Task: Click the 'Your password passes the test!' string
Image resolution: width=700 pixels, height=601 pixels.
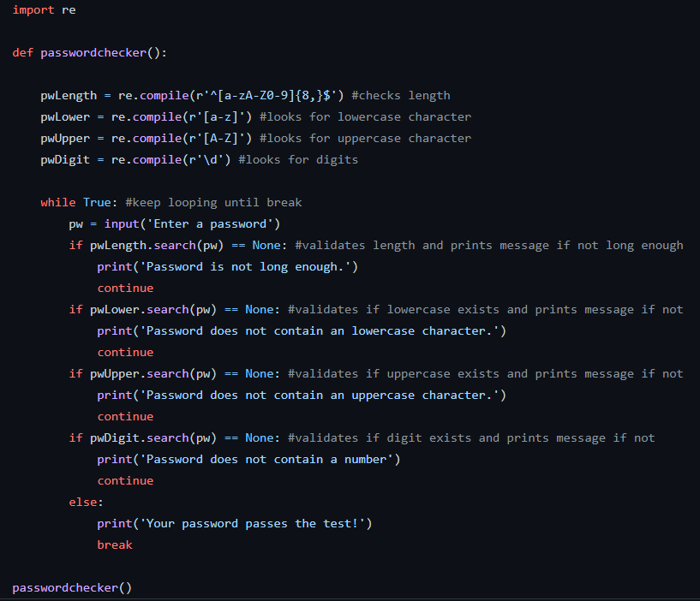Action: pyautogui.click(x=248, y=523)
